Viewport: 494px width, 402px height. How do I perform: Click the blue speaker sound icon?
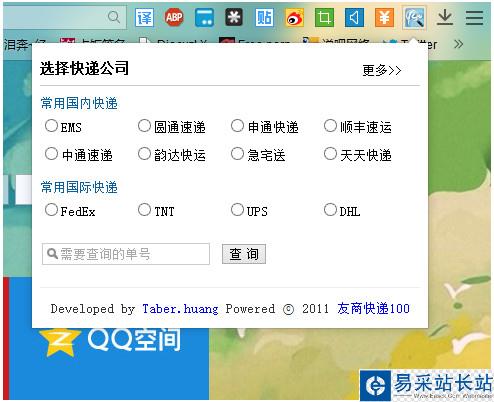pyautogui.click(x=354, y=17)
